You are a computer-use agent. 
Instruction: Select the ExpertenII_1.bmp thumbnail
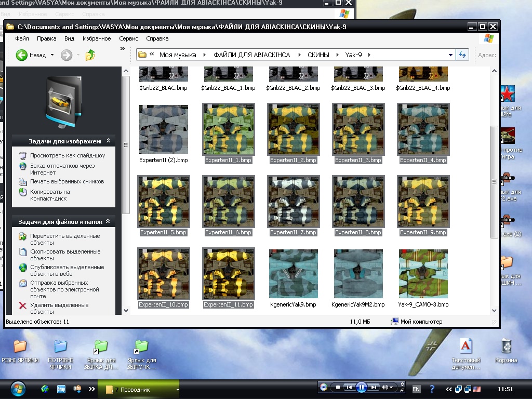point(229,129)
